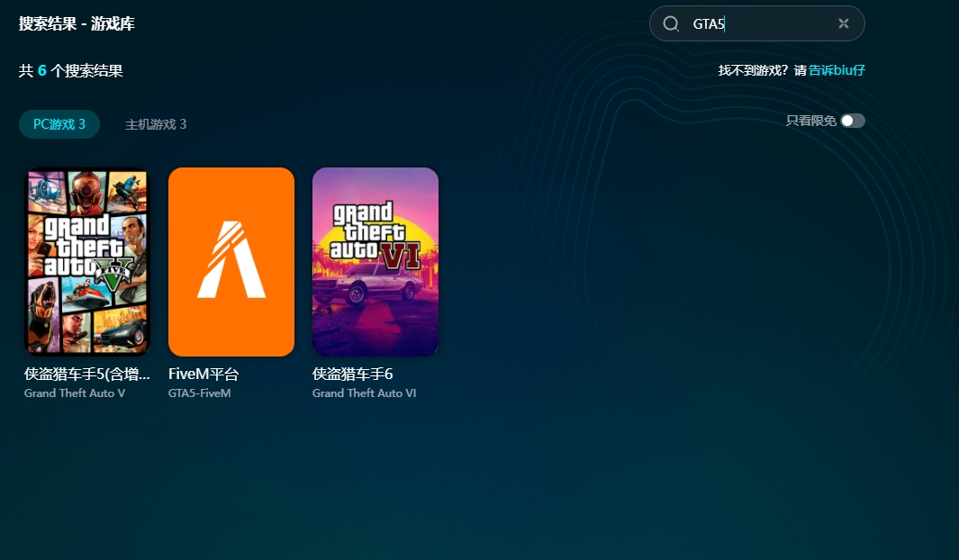Screen dimensions: 959x560
Task: Click the magnifier search icon
Action: coord(671,24)
